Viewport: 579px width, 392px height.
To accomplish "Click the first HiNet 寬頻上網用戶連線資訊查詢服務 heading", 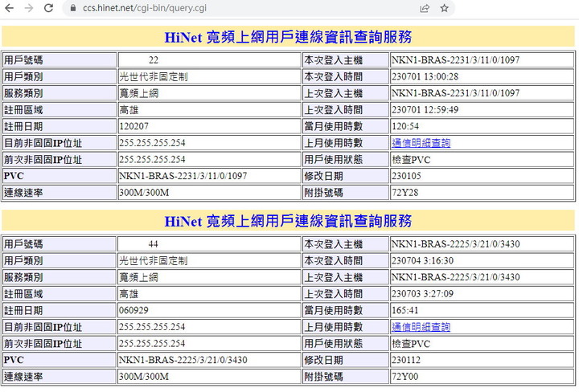I will pos(288,37).
